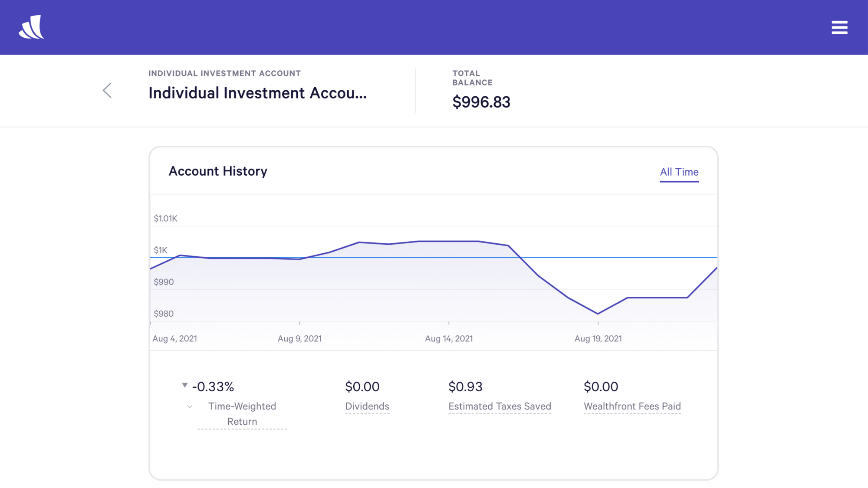Screen dimensions: 868x488
Task: Click the chart lowest point near Aug 19
Action: (598, 313)
